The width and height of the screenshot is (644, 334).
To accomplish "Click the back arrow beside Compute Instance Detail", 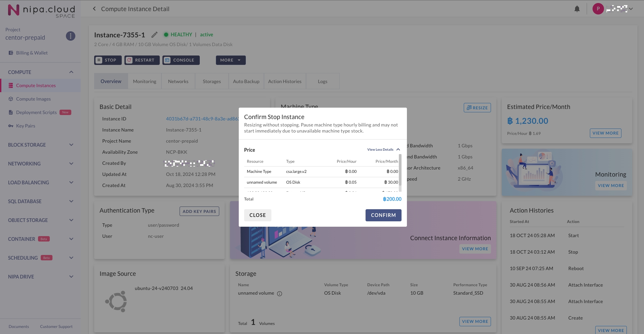I will tap(94, 9).
